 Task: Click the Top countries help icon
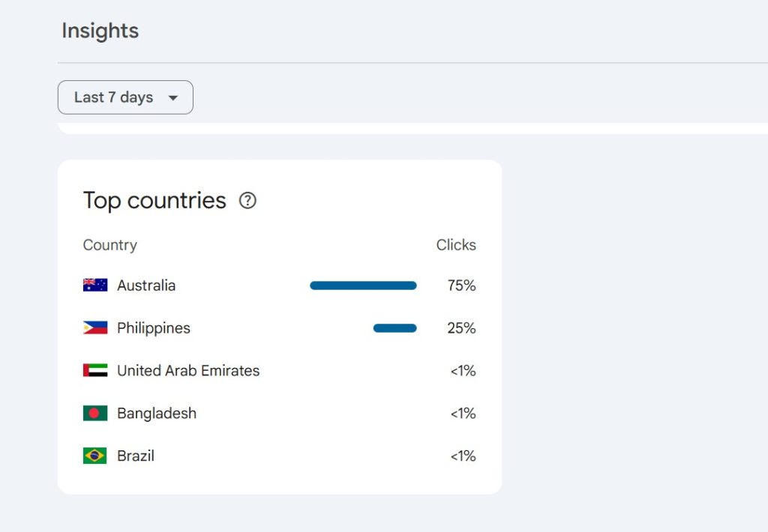coord(247,201)
